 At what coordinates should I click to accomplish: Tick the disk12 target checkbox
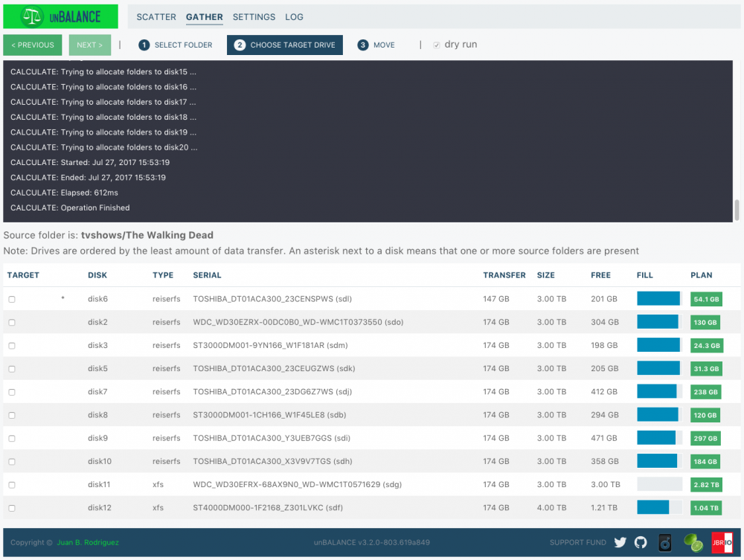(x=12, y=508)
